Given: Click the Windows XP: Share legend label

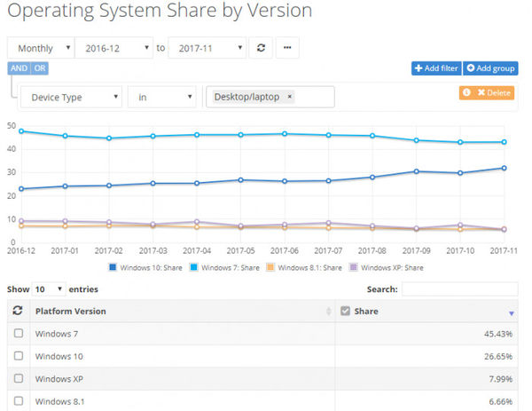Looking at the screenshot, I should (392, 267).
